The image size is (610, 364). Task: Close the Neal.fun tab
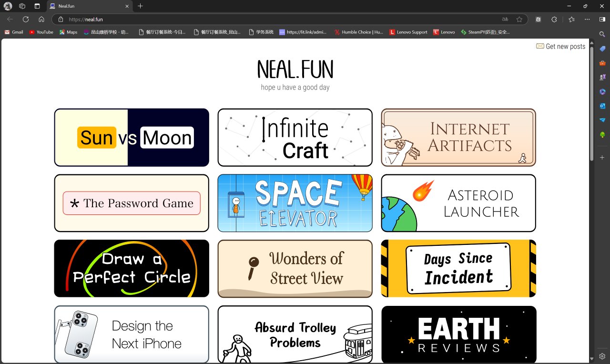coord(127,6)
